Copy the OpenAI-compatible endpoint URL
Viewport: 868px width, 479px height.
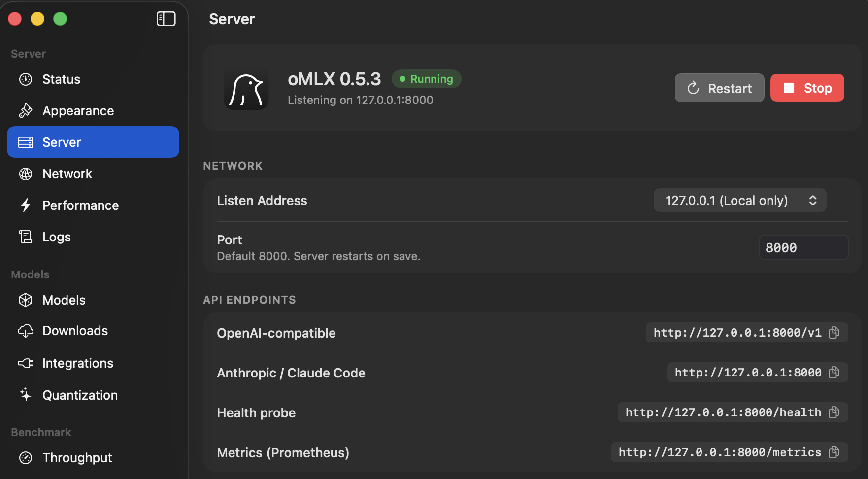point(834,333)
